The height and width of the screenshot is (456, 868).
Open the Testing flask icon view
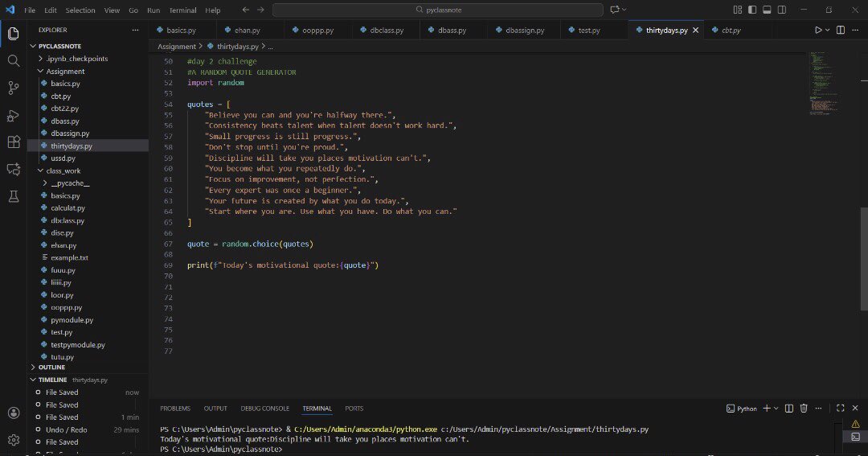point(14,196)
